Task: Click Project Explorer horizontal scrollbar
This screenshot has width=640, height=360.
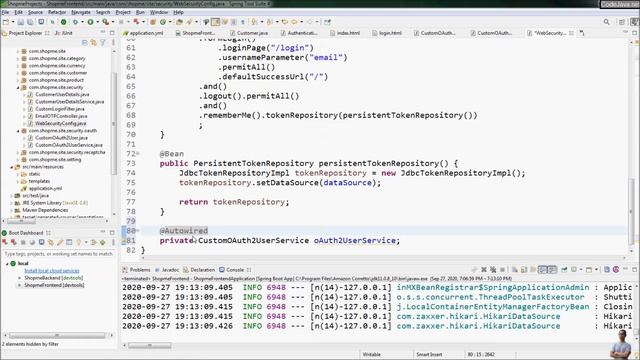Action: coord(20,221)
